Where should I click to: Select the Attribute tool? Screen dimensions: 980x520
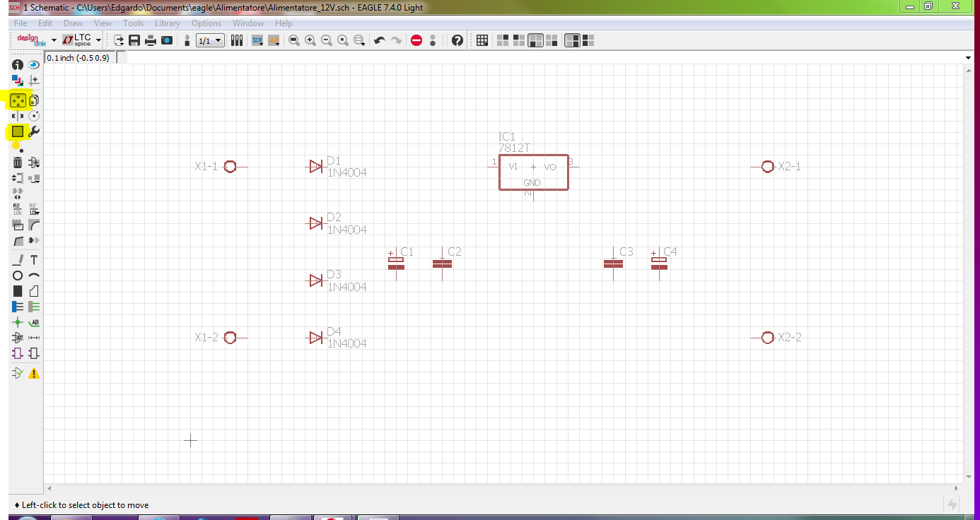(x=18, y=338)
